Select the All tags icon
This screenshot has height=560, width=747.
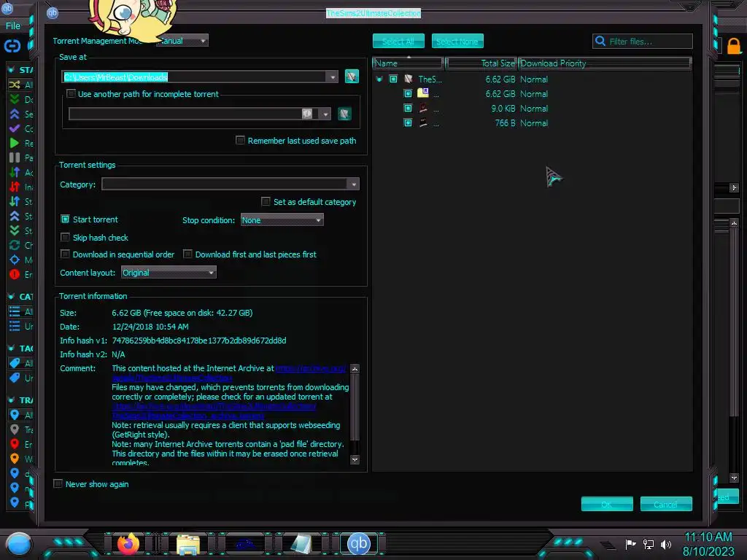15,363
